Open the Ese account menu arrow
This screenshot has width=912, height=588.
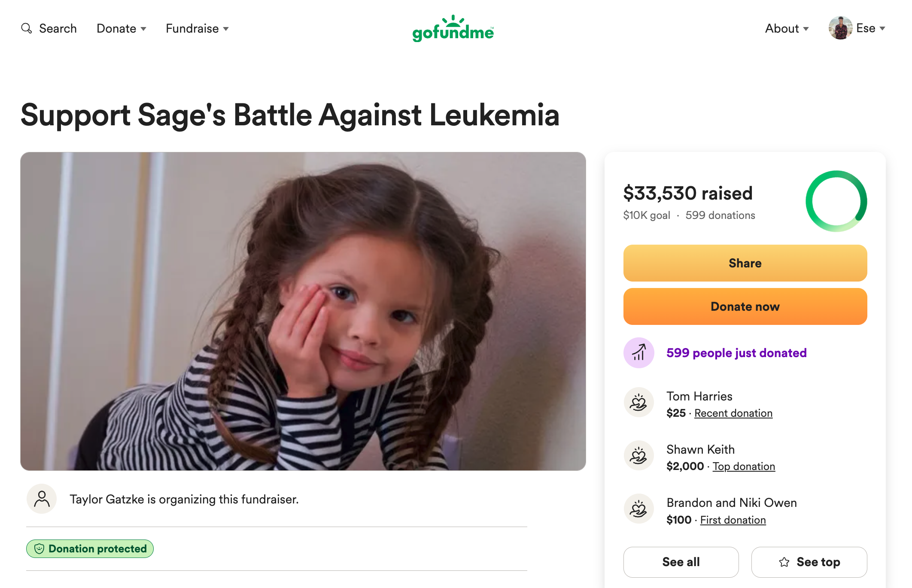coord(882,29)
